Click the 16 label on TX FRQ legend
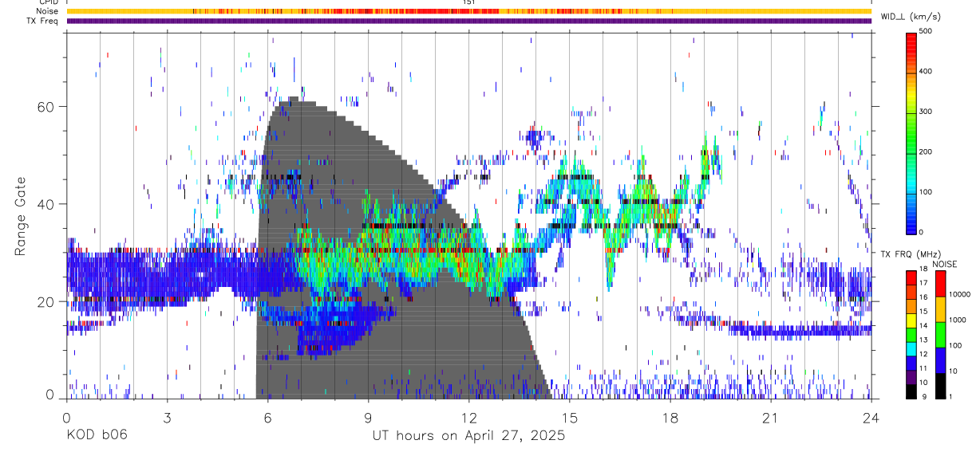This screenshot has height=452, width=980. pos(924,299)
